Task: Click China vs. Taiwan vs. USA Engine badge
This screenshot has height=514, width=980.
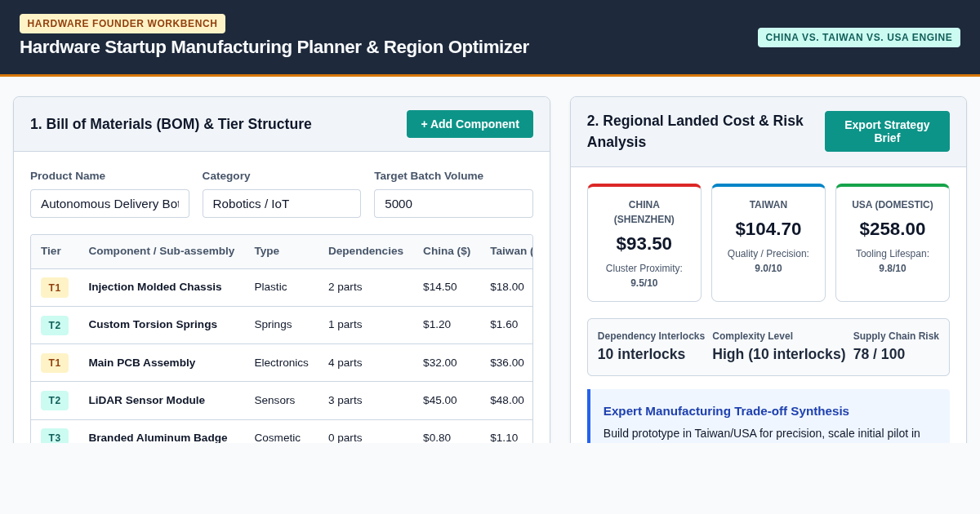Action: (x=859, y=38)
